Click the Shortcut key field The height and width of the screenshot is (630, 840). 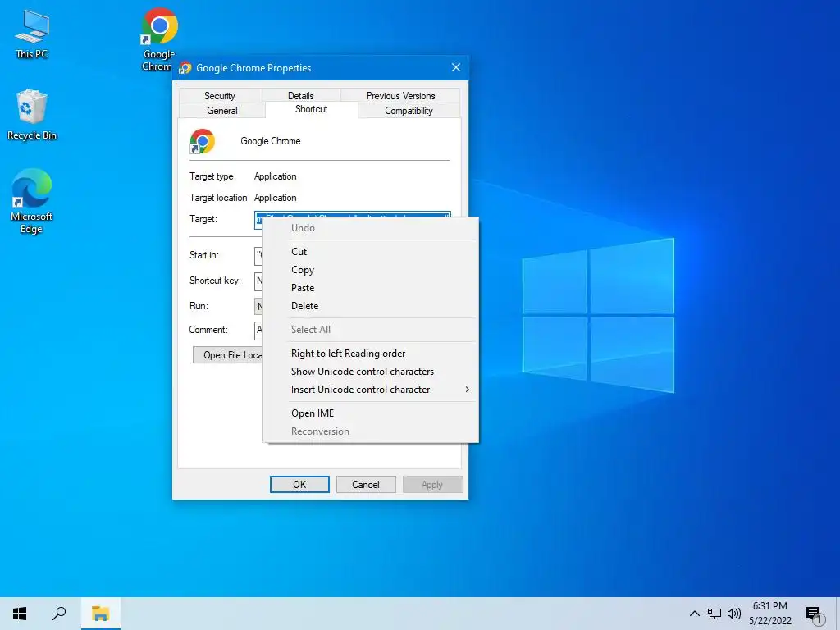tap(258, 281)
